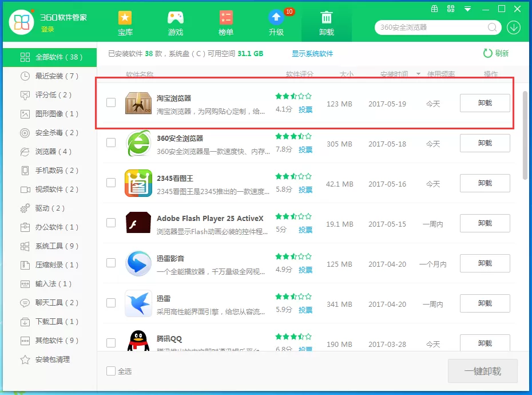Click the 淘宝浏览器 app icon

coord(138,102)
